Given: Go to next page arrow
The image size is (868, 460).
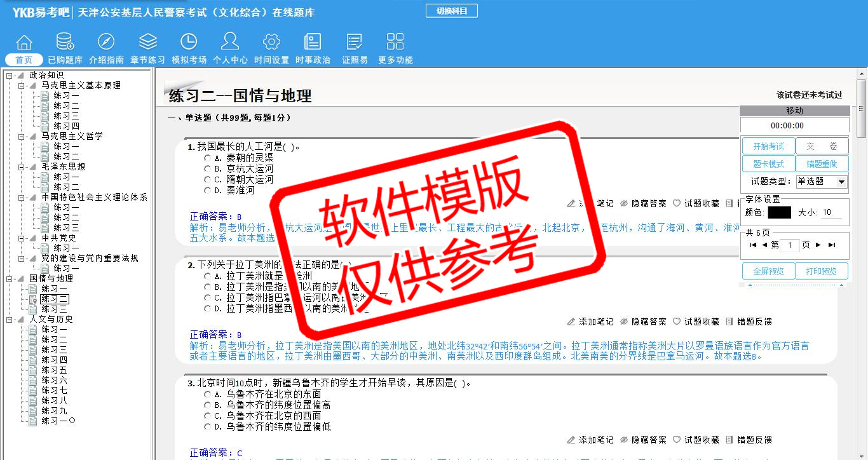Looking at the screenshot, I should [x=818, y=245].
